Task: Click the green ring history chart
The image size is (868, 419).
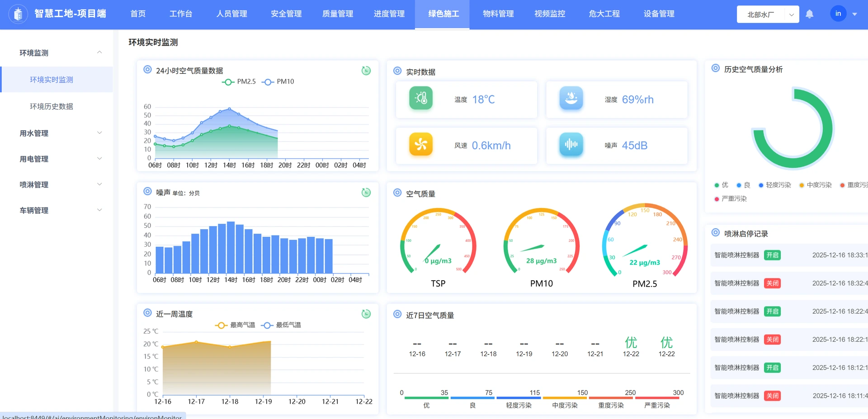Action: 793,129
